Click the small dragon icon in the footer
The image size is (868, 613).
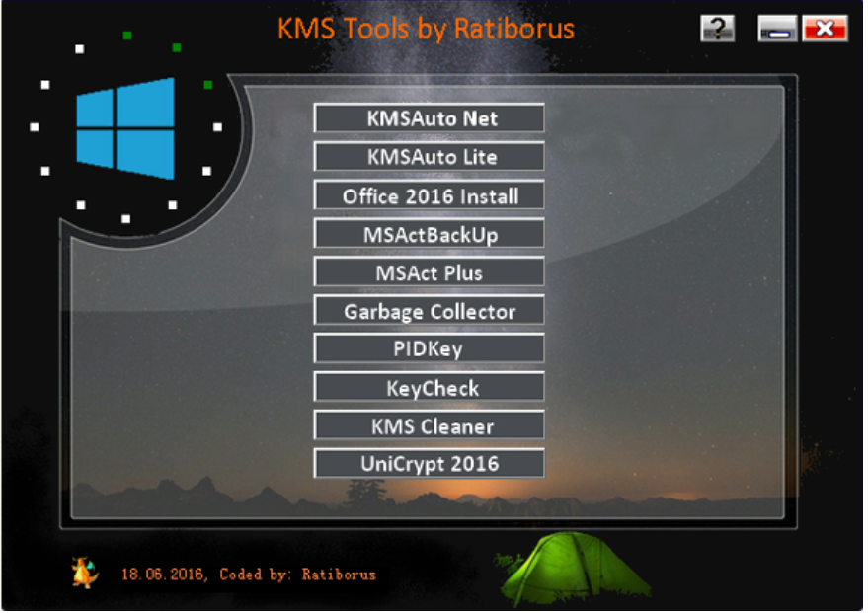pos(83,571)
